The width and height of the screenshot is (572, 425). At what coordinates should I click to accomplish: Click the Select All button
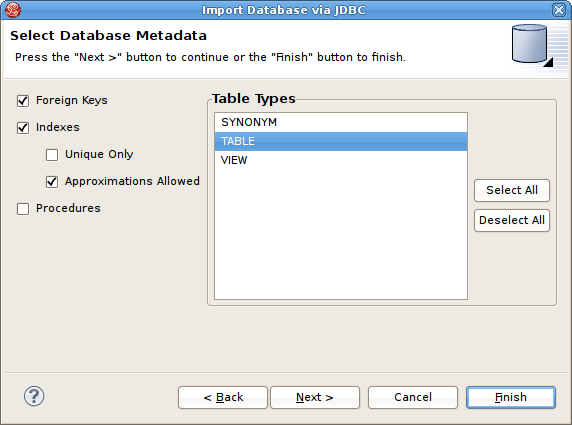click(x=512, y=190)
